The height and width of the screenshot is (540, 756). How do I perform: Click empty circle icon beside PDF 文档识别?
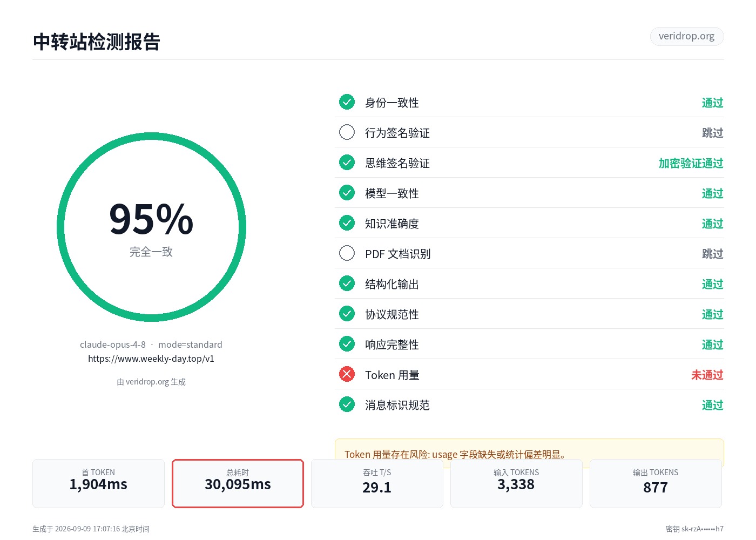pos(347,253)
